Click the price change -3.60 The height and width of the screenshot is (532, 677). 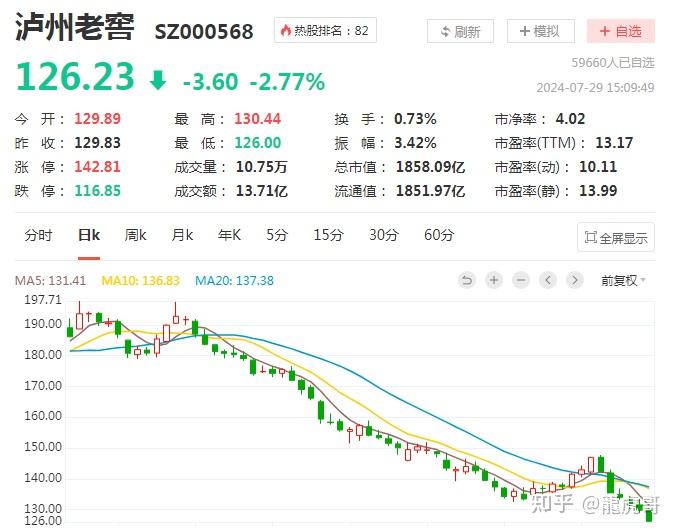[211, 82]
